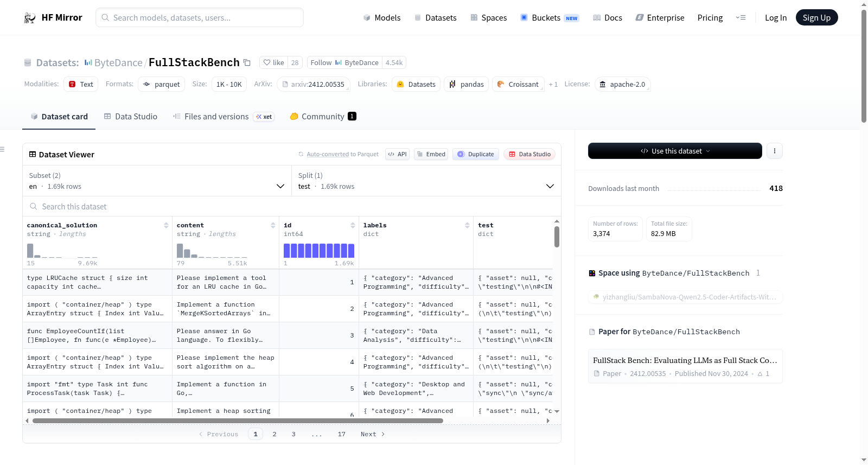868x465 pixels.
Task: Open the Community tab
Action: [323, 116]
